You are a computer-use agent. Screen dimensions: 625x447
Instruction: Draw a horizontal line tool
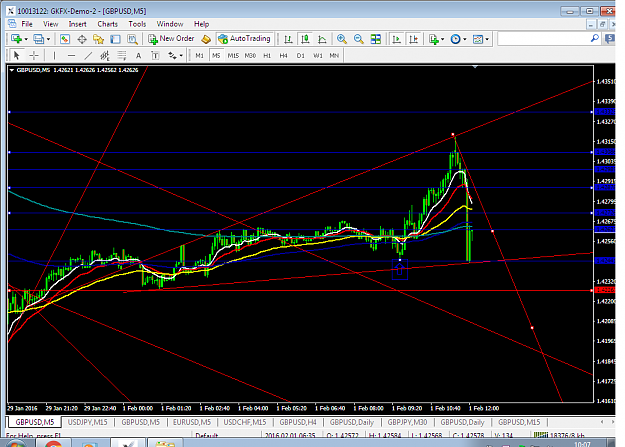71,55
